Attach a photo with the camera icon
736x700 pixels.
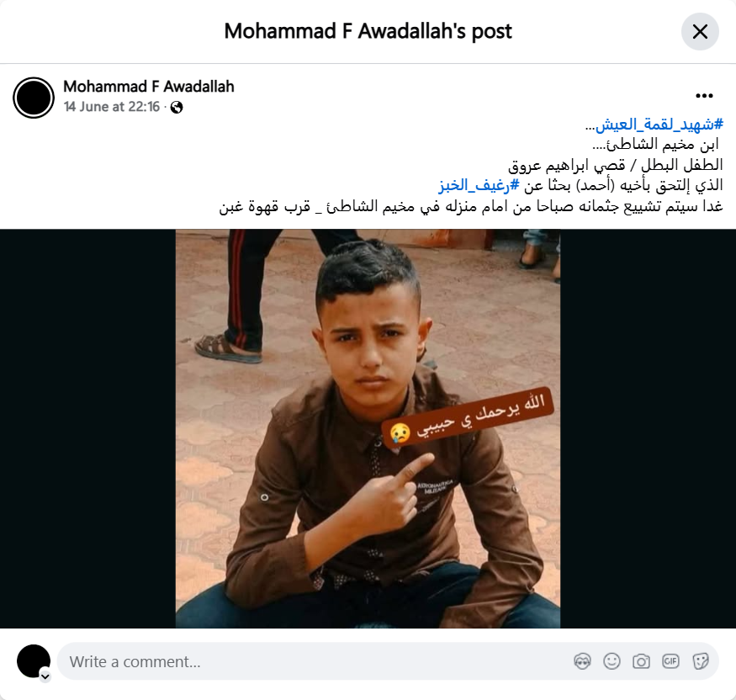click(641, 661)
